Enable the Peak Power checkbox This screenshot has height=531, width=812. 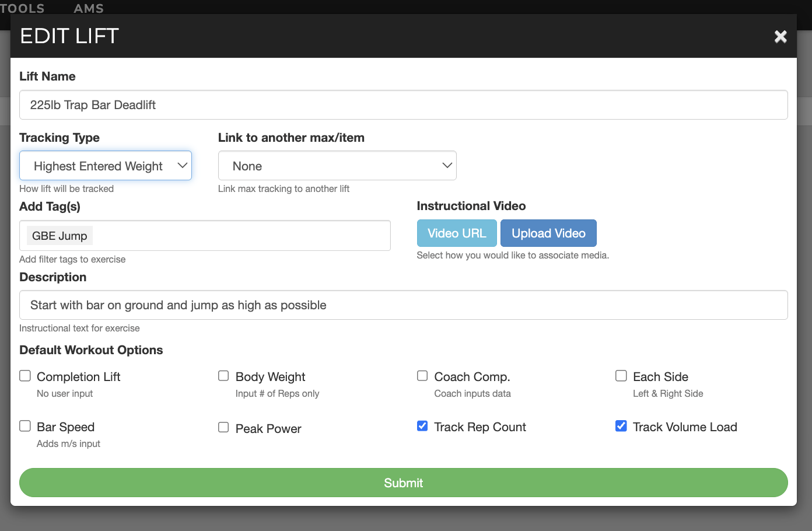point(223,427)
